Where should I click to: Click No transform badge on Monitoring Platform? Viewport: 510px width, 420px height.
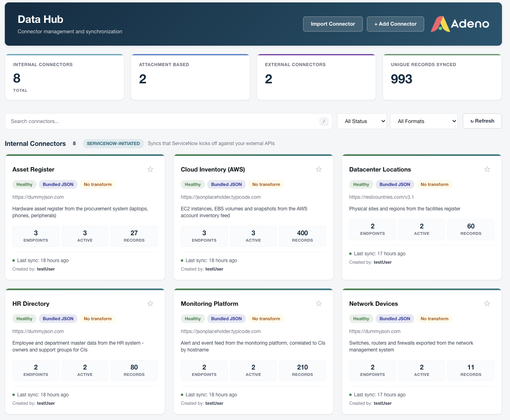coord(266,319)
